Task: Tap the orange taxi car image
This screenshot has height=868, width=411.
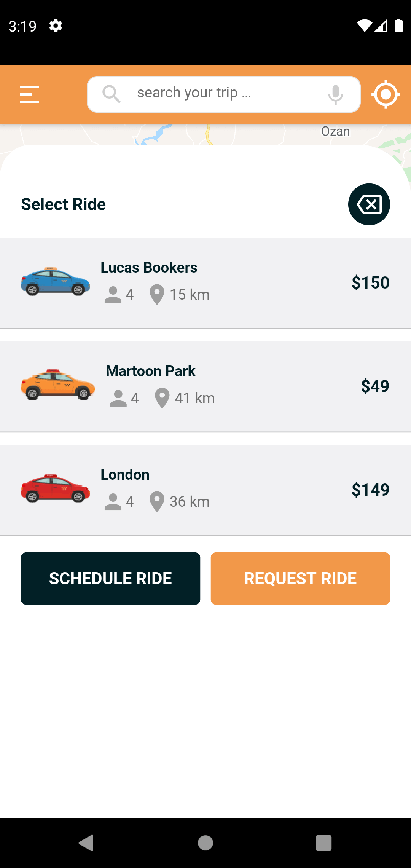Action: click(58, 385)
